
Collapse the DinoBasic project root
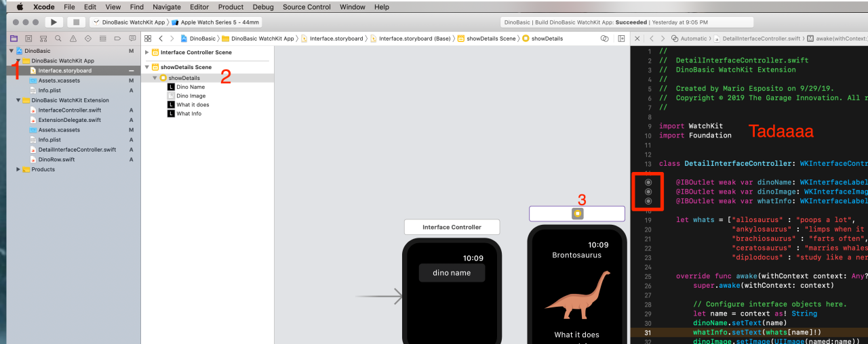(12, 51)
